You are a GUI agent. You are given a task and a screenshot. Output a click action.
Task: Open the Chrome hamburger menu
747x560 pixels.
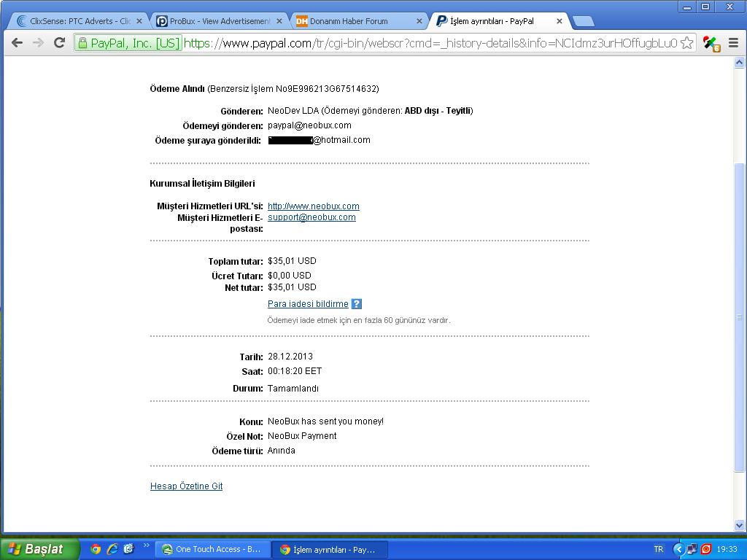[733, 43]
